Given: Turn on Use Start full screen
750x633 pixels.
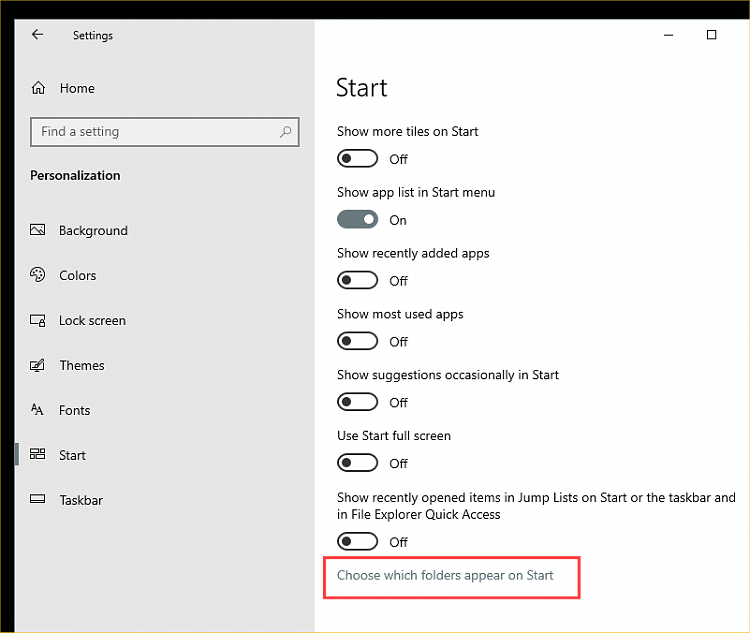Looking at the screenshot, I should [358, 464].
